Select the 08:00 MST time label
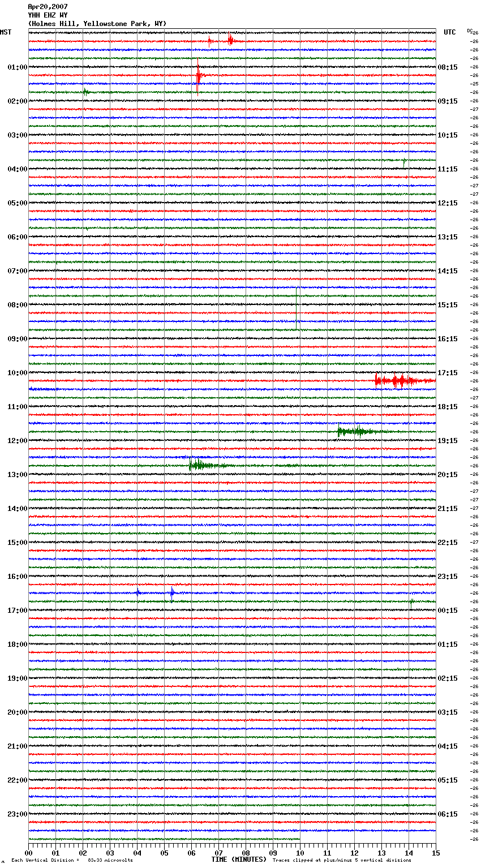Image resolution: width=481 pixels, height=868 pixels. tap(18, 305)
